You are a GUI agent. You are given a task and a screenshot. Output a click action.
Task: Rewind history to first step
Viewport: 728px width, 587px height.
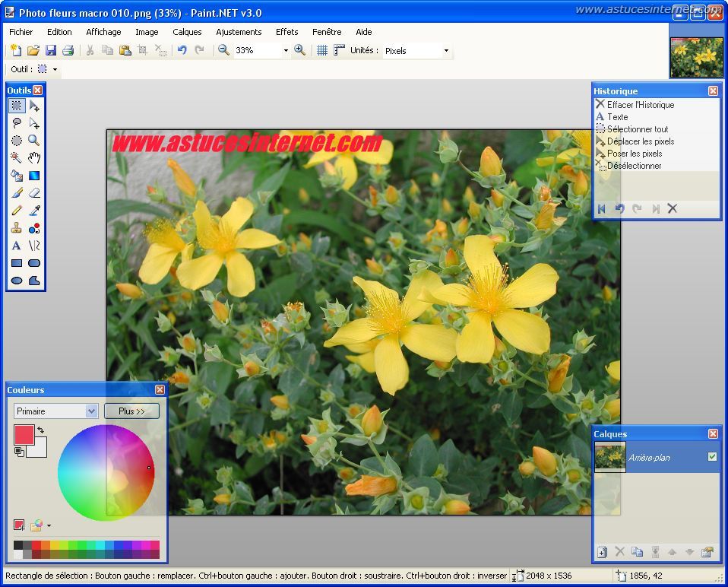point(602,209)
